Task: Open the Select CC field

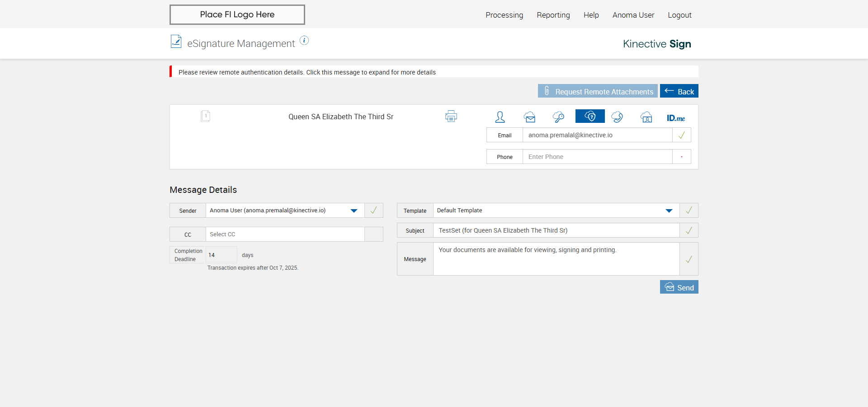Action: [x=285, y=234]
